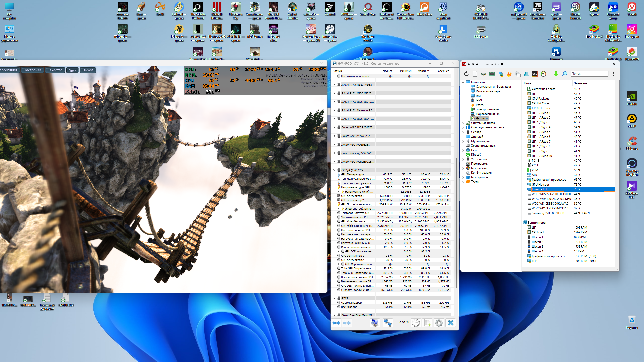Viewport: 644px width, 362px height.
Task: Click HWiNFO expand columns arrows button
Action: [336, 323]
